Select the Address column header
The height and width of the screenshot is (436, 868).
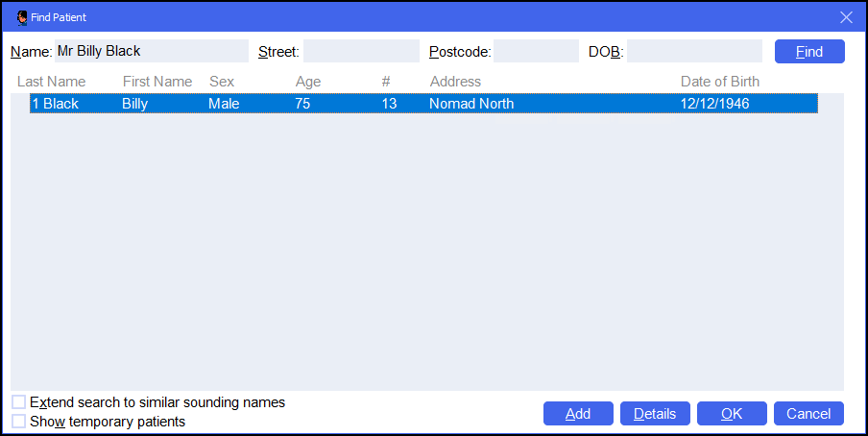point(455,82)
